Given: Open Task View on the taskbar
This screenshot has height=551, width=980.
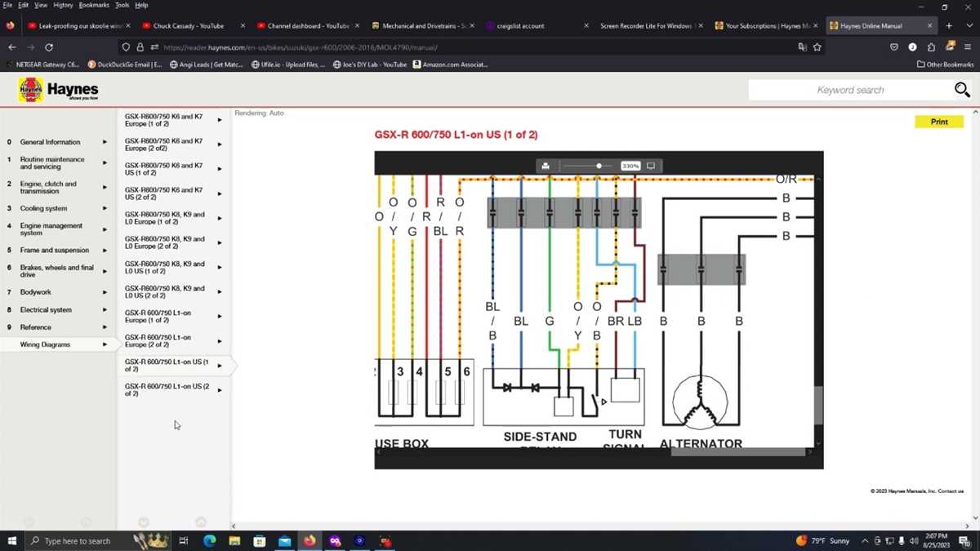Looking at the screenshot, I should tap(184, 540).
